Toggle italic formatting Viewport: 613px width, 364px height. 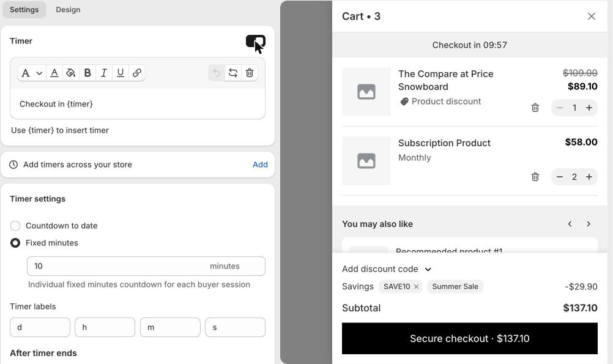pyautogui.click(x=103, y=73)
